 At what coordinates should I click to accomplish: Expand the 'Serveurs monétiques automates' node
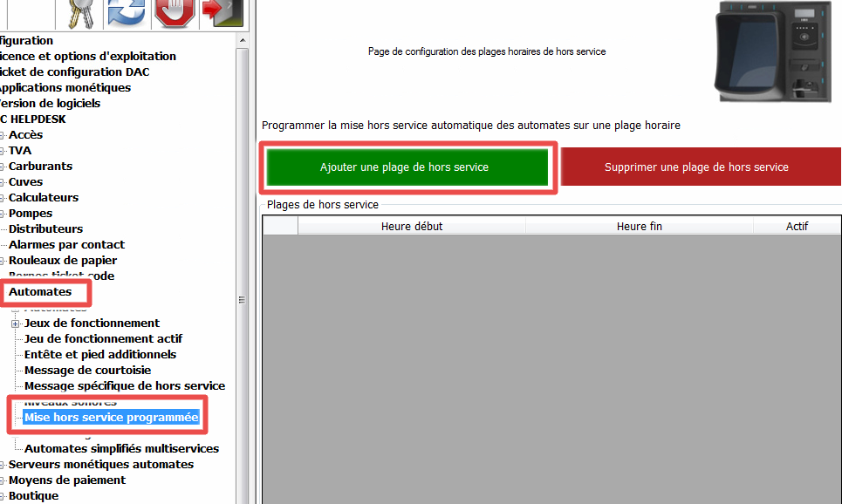click(3, 465)
